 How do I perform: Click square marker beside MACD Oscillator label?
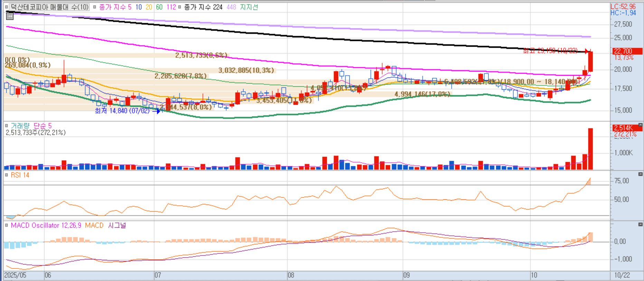tap(7, 225)
